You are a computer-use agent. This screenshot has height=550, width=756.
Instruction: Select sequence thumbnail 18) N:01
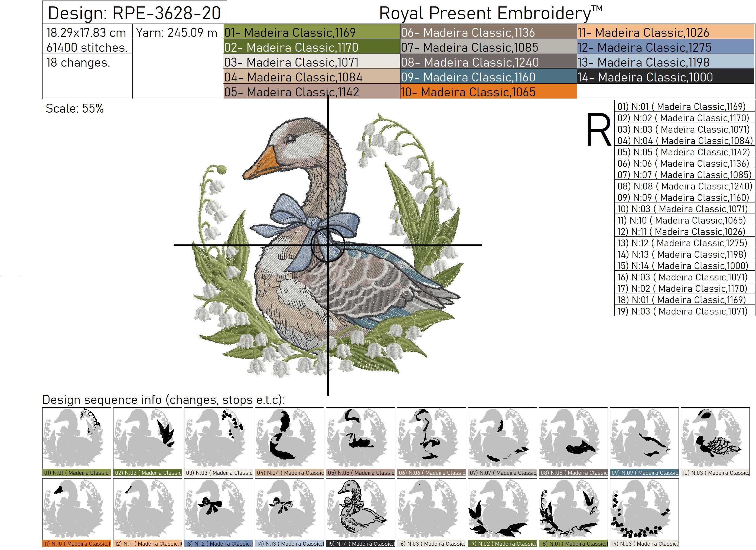573,513
